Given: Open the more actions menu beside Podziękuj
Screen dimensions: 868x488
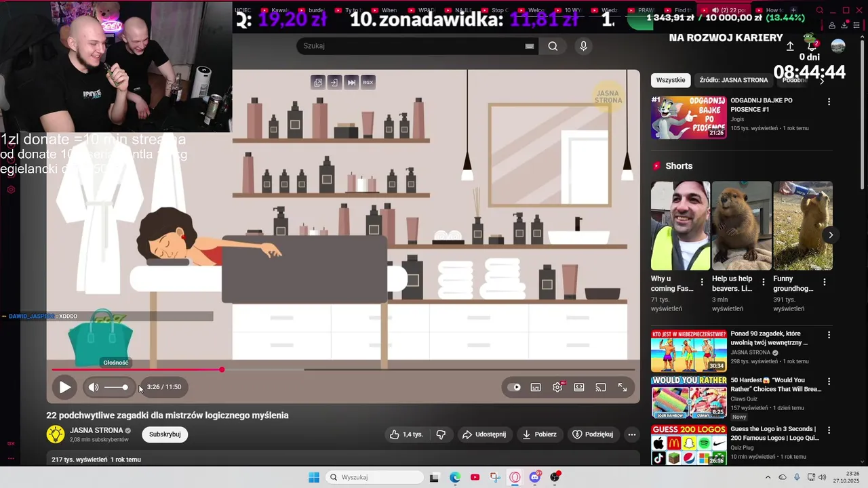Looking at the screenshot, I should [632, 434].
